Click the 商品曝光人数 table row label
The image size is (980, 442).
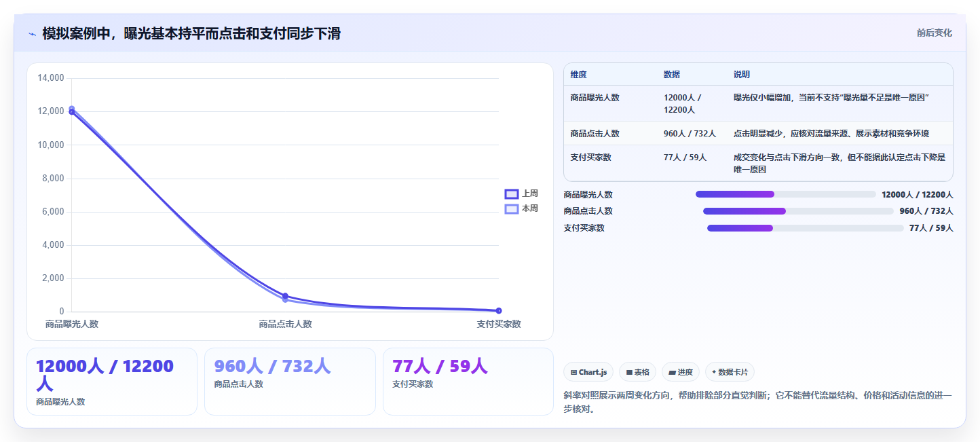(x=595, y=98)
